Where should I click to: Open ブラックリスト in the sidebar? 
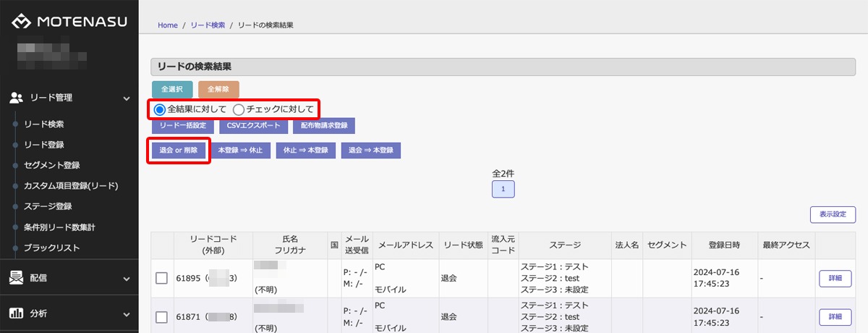(x=51, y=248)
